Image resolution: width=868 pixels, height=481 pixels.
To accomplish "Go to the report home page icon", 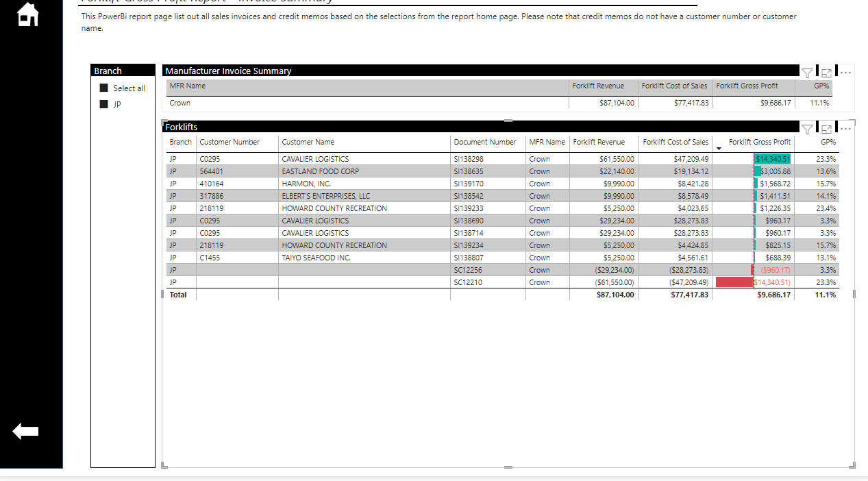I will (x=27, y=14).
